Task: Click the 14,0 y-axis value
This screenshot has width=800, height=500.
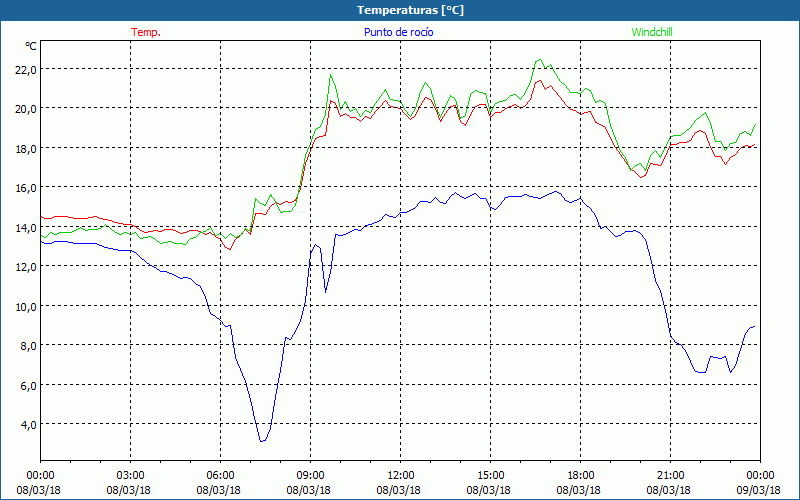Action: [x=26, y=228]
